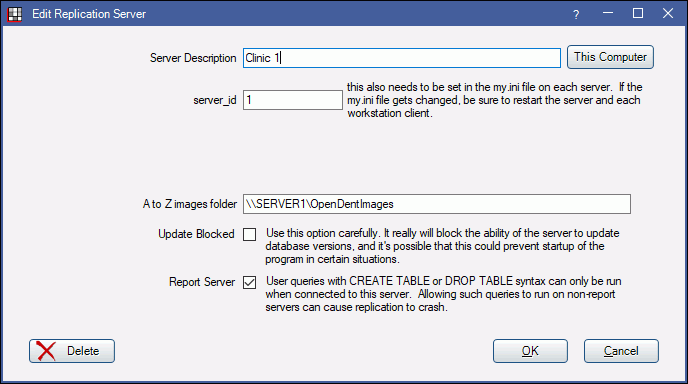Remove this server using the red X Delete button
This screenshot has height=384, width=688.
pyautogui.click(x=72, y=351)
